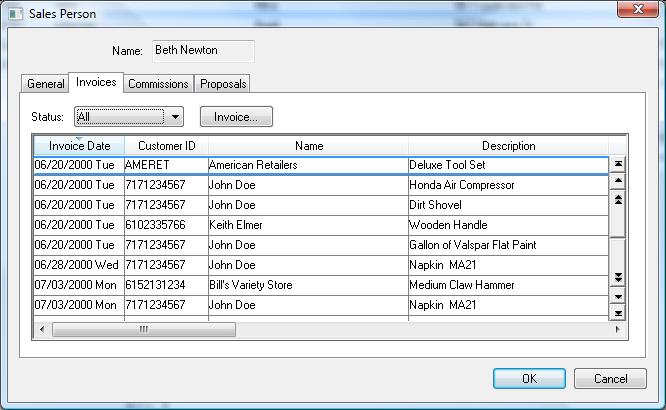Image resolution: width=666 pixels, height=410 pixels.
Task: Select the Honda Air Compressor row
Action: (x=321, y=185)
